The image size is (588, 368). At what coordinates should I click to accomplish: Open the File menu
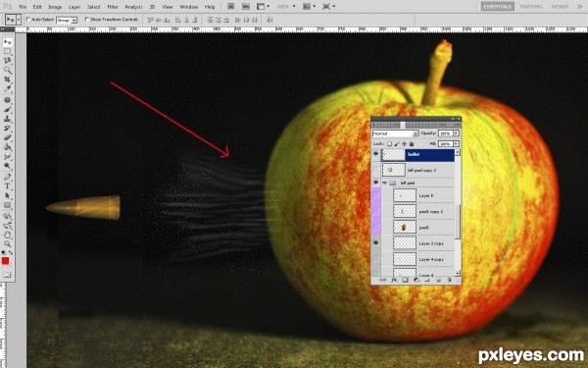coord(23,7)
